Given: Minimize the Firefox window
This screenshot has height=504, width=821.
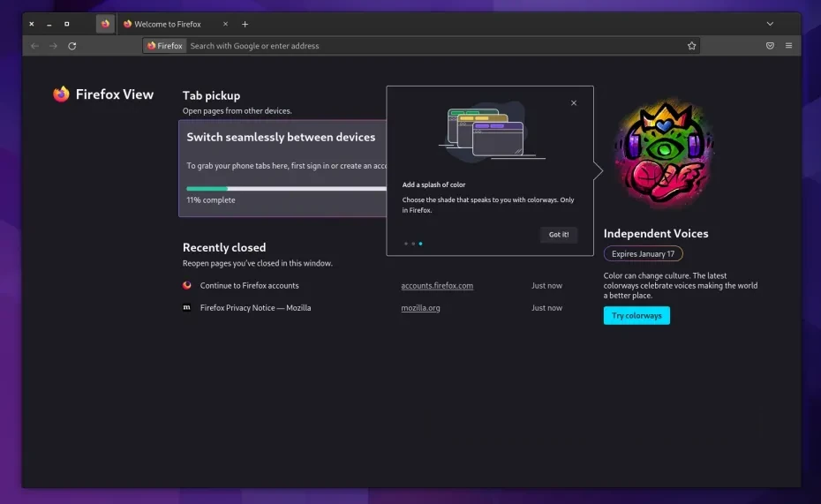Looking at the screenshot, I should 49,24.
